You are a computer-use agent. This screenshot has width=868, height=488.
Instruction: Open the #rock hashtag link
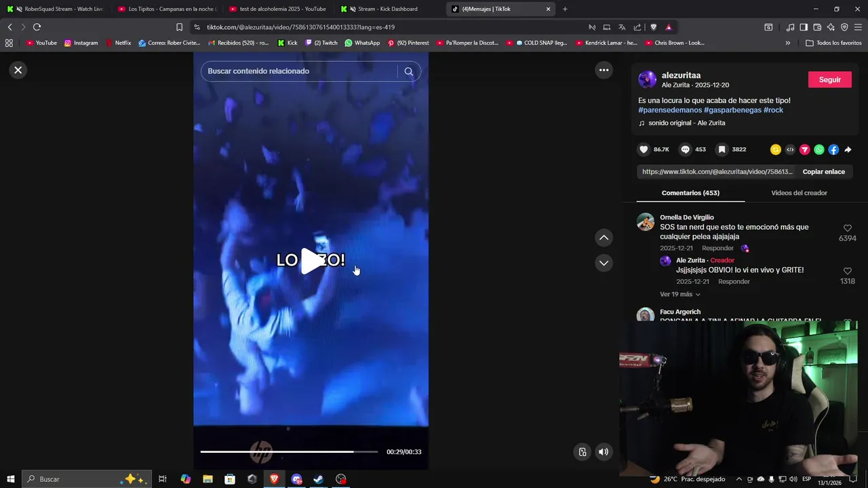773,110
